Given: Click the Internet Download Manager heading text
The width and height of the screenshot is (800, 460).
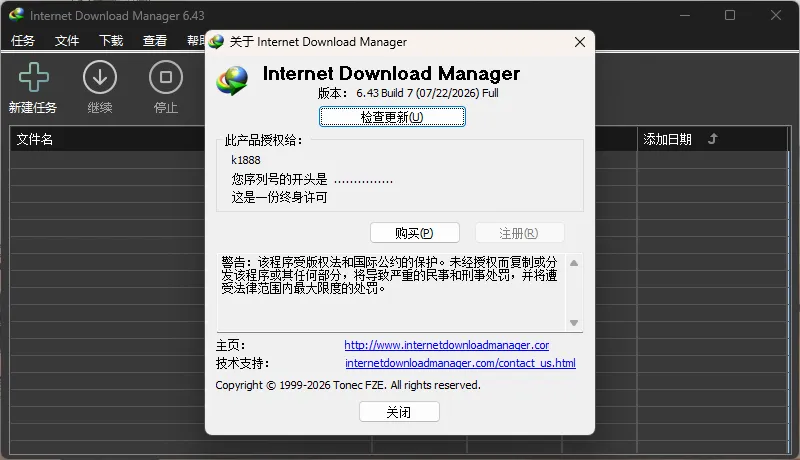Looking at the screenshot, I should tap(391, 73).
